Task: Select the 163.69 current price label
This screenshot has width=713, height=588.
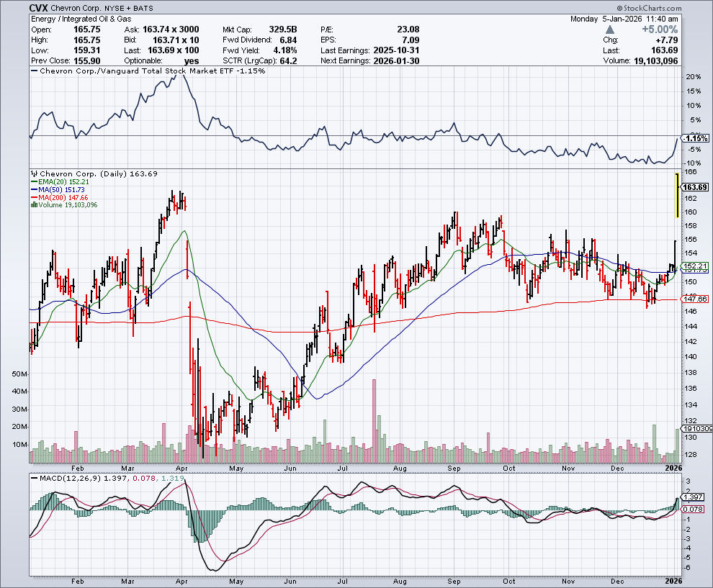Action: [x=691, y=187]
